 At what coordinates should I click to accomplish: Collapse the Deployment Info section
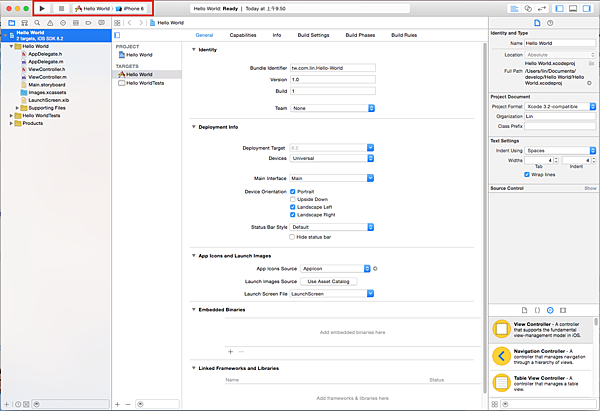[194, 127]
